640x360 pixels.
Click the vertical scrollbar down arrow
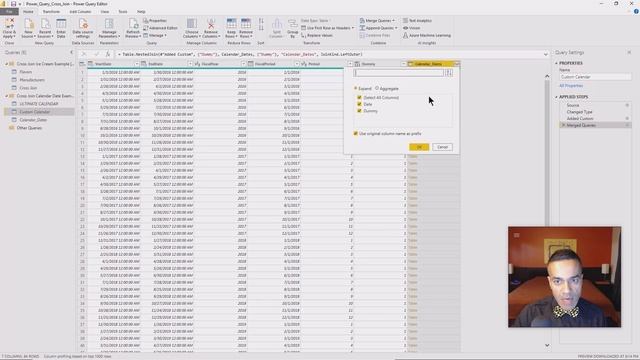pyautogui.click(x=547, y=345)
